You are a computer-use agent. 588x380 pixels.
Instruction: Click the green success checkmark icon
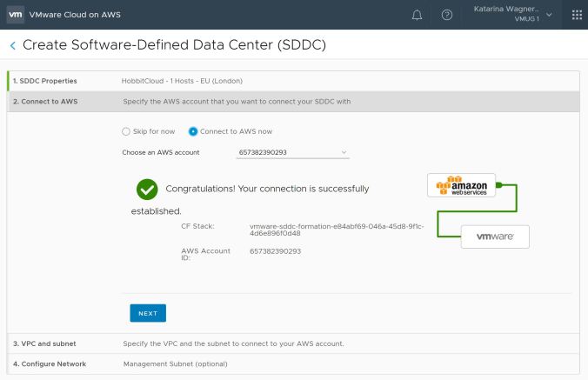[147, 189]
